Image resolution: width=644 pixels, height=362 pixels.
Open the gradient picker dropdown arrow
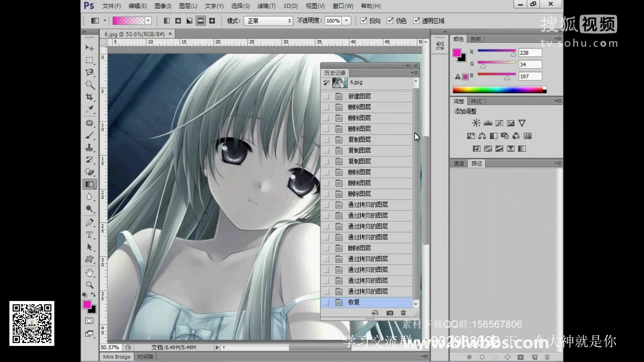pyautogui.click(x=148, y=21)
